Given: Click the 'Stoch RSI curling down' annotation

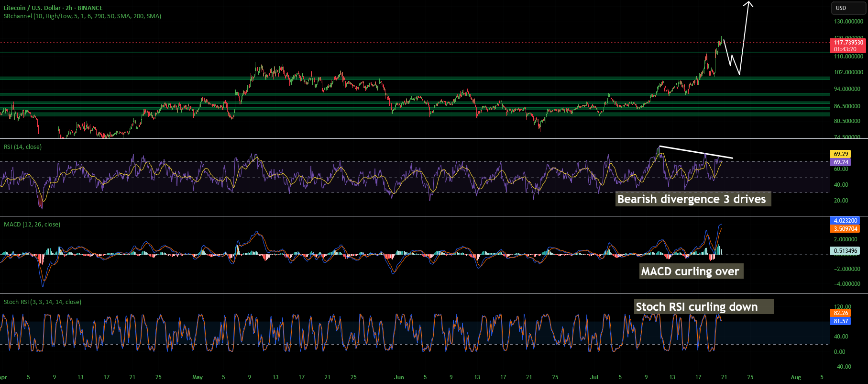Looking at the screenshot, I should (x=703, y=307).
